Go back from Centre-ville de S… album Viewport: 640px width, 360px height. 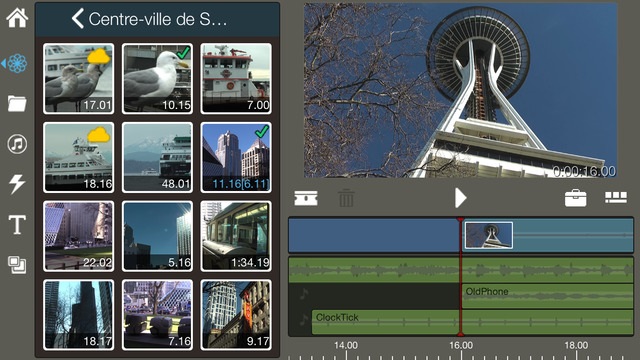pyautogui.click(x=78, y=19)
